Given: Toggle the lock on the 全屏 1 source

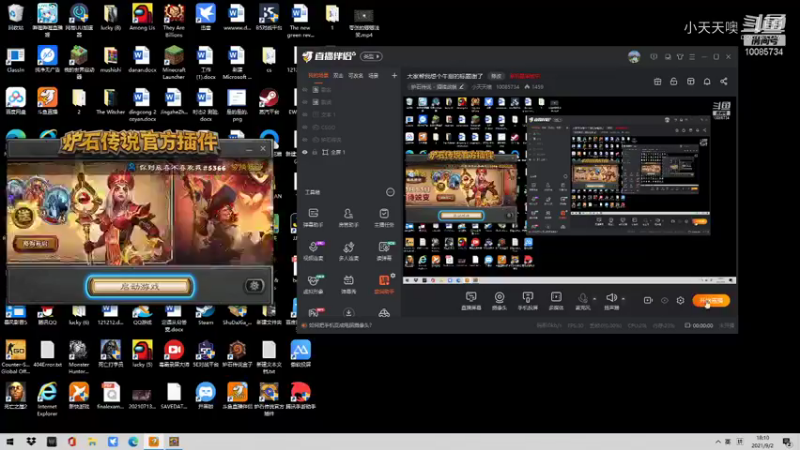Looking at the screenshot, I should coord(315,152).
